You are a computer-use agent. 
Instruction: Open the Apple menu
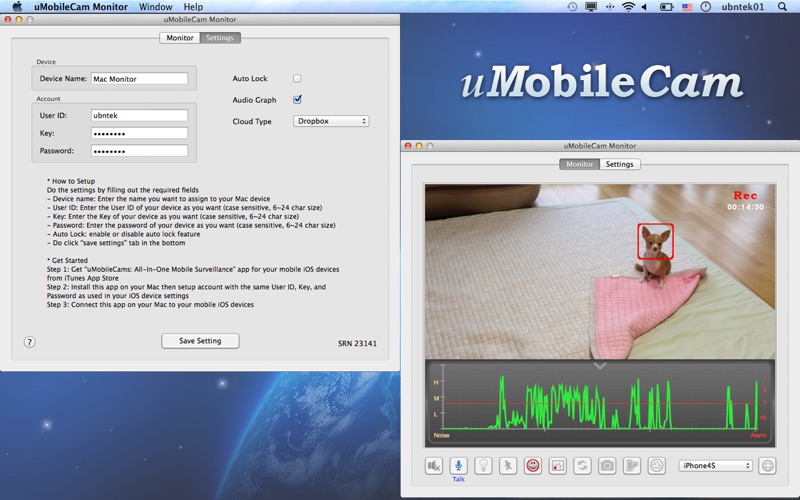(17, 7)
